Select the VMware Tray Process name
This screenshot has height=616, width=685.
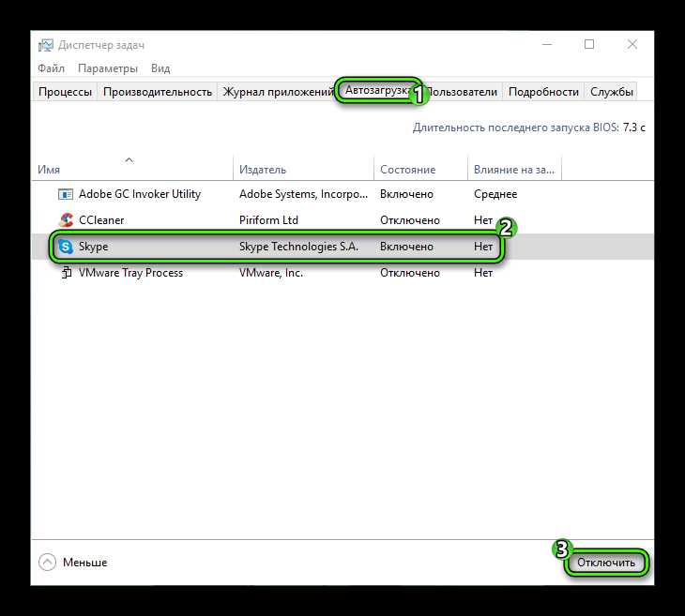[x=130, y=273]
